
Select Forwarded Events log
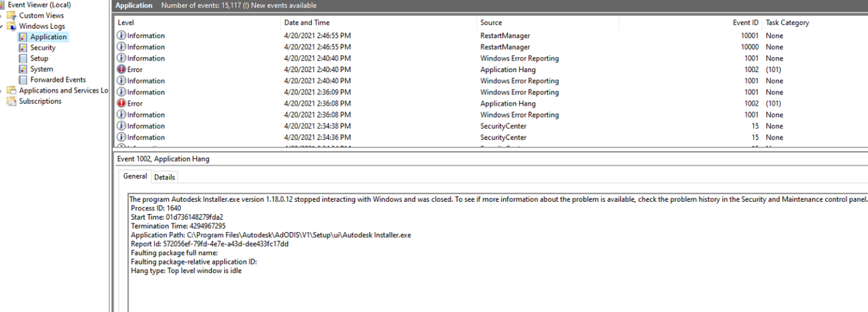pos(58,80)
